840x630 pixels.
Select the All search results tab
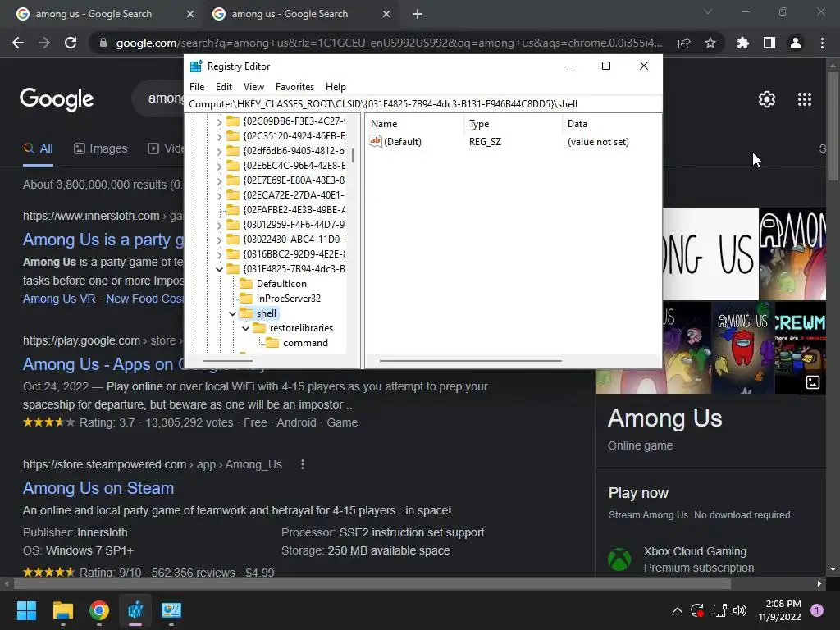[x=38, y=148]
